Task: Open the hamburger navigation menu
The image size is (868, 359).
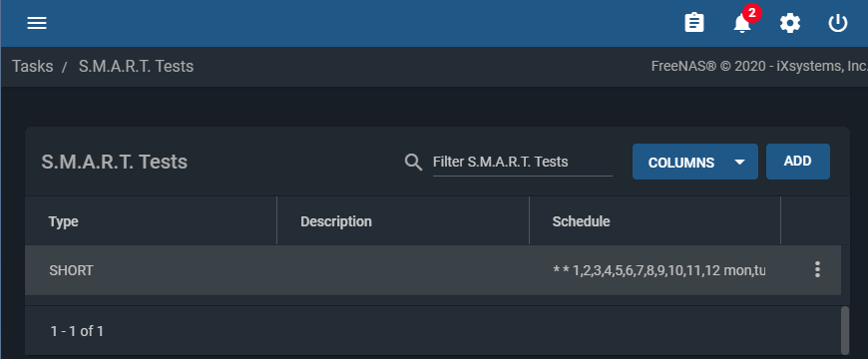Action: pyautogui.click(x=37, y=23)
